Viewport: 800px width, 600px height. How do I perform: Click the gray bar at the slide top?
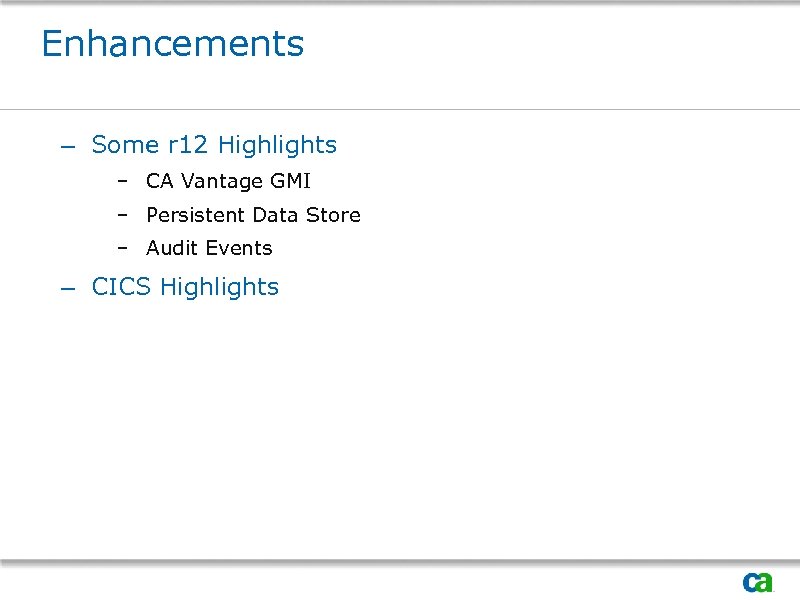coord(400,3)
